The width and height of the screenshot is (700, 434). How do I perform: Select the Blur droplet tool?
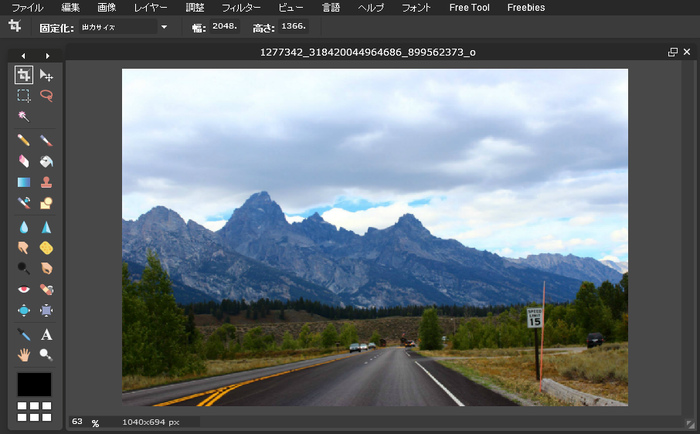pyautogui.click(x=24, y=227)
